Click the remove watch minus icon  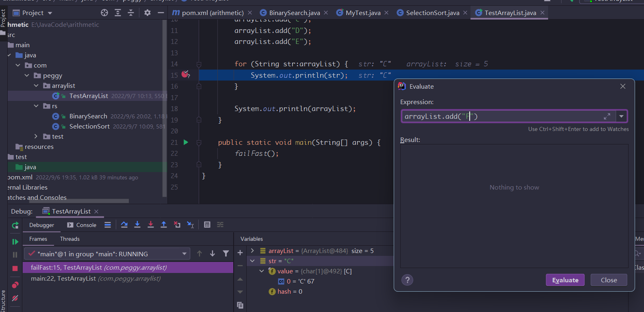click(x=240, y=266)
